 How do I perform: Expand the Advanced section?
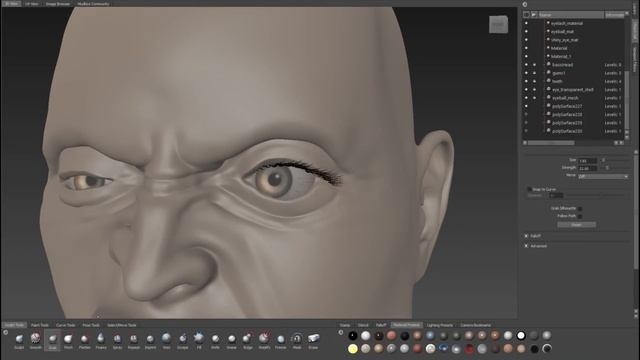click(x=526, y=246)
